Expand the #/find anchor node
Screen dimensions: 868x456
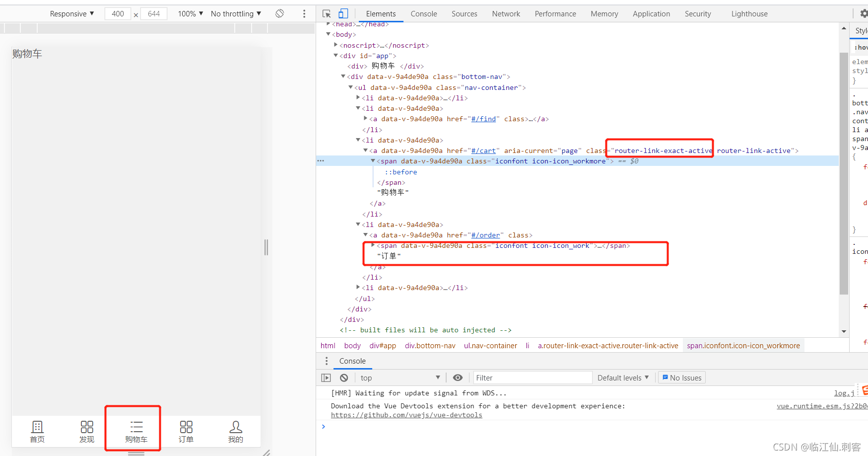click(x=365, y=119)
